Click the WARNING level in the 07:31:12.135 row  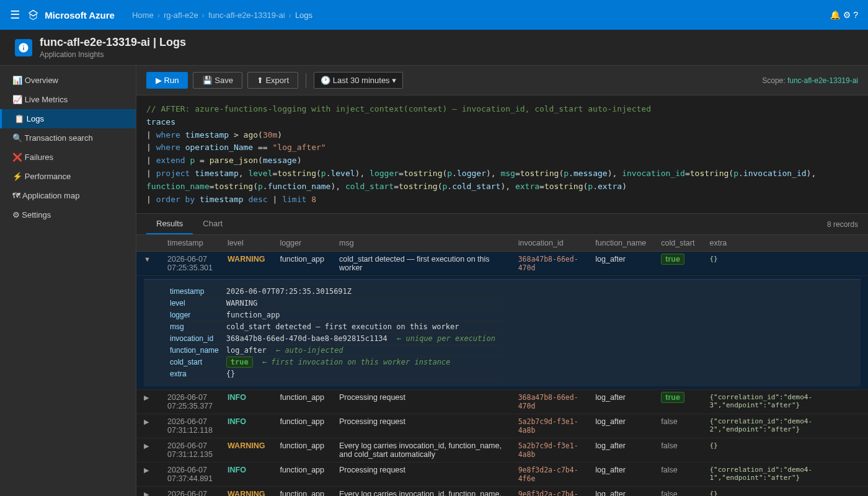(246, 446)
